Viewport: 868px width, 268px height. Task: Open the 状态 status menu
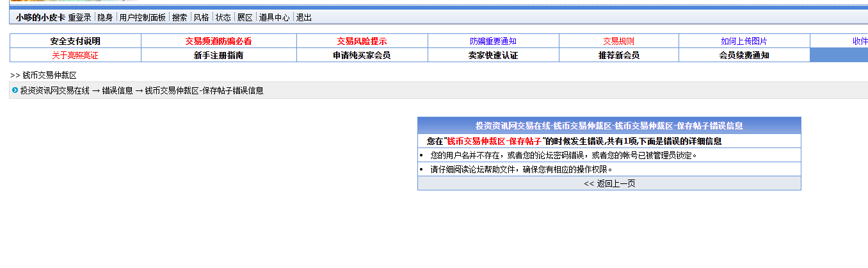(x=223, y=17)
